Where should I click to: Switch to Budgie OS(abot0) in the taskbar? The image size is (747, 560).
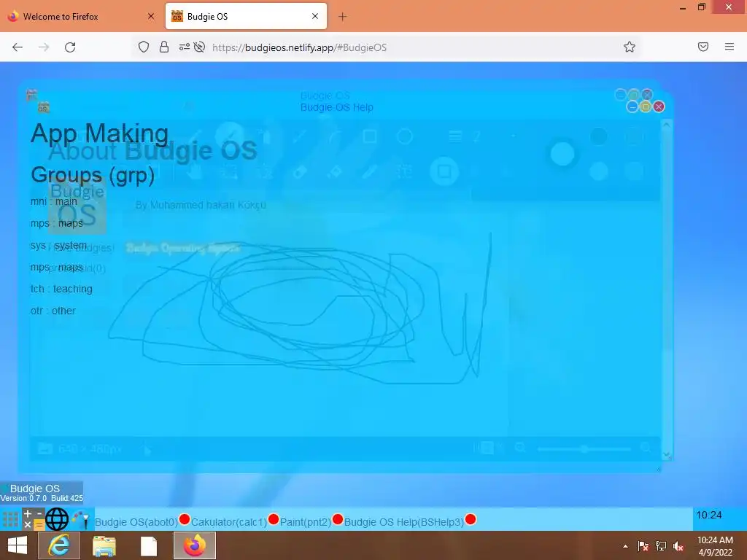(136, 522)
